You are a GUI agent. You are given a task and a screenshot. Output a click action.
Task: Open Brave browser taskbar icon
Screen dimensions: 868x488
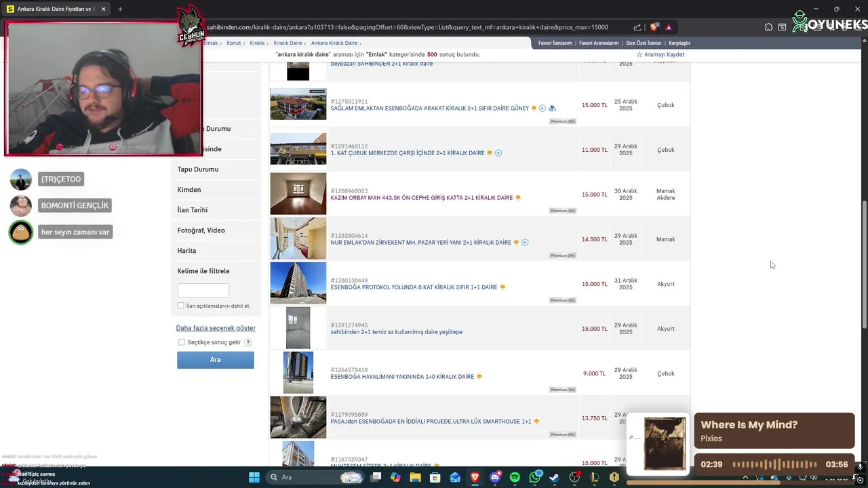point(475,477)
